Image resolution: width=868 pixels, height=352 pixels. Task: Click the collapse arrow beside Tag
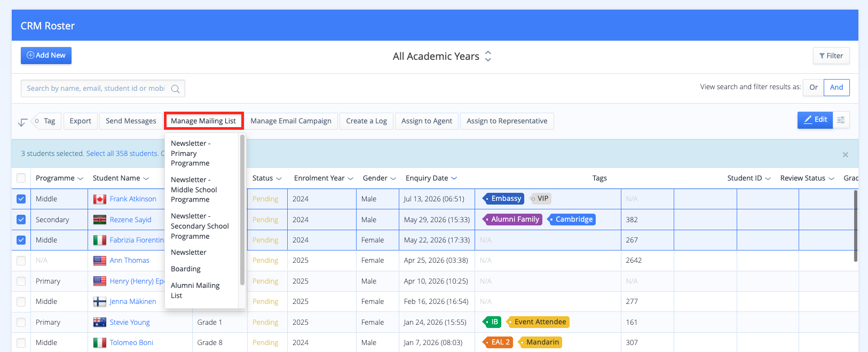coord(22,122)
